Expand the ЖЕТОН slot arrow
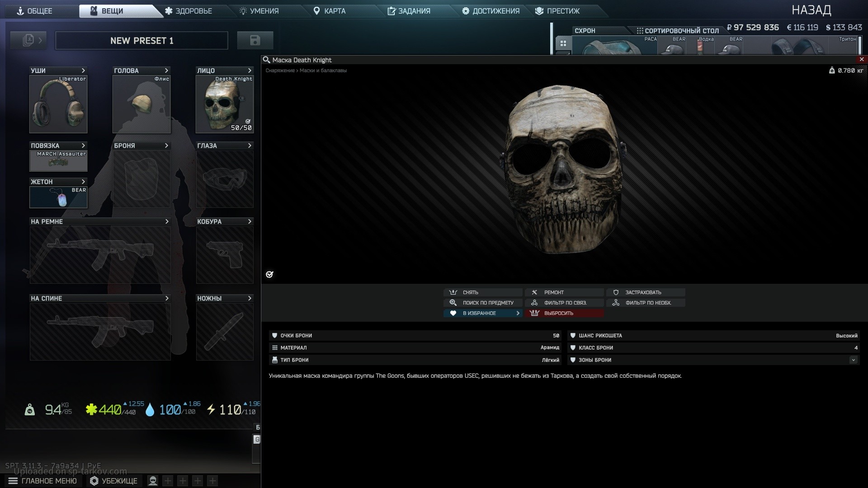Screen dimensions: 868x488 click(x=83, y=182)
